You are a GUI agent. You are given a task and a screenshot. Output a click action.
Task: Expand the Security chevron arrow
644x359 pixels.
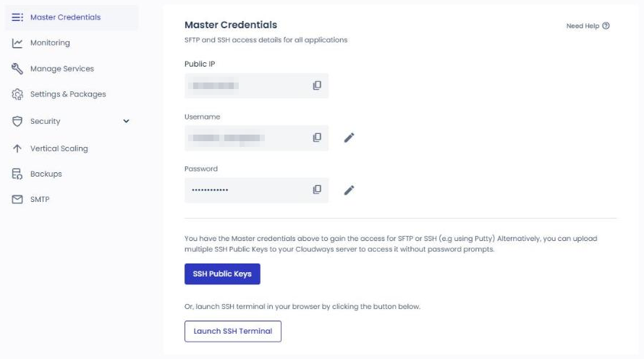126,121
